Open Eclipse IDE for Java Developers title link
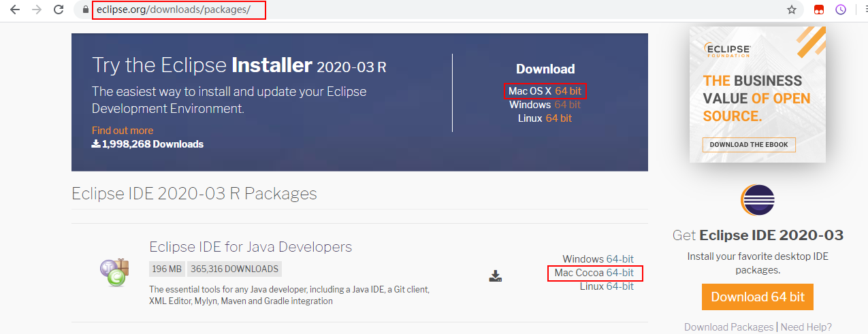868x334 pixels. [x=251, y=246]
